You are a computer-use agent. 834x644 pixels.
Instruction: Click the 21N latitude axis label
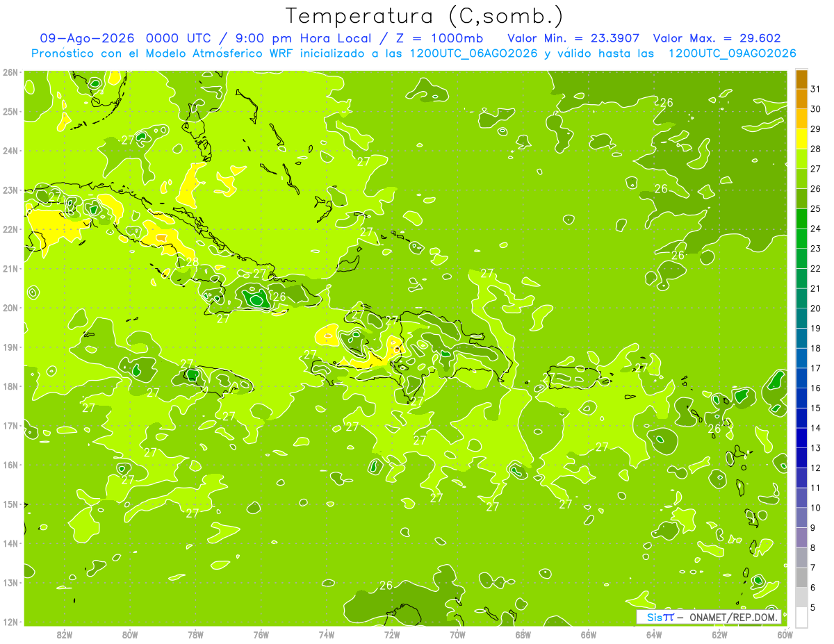(x=10, y=268)
